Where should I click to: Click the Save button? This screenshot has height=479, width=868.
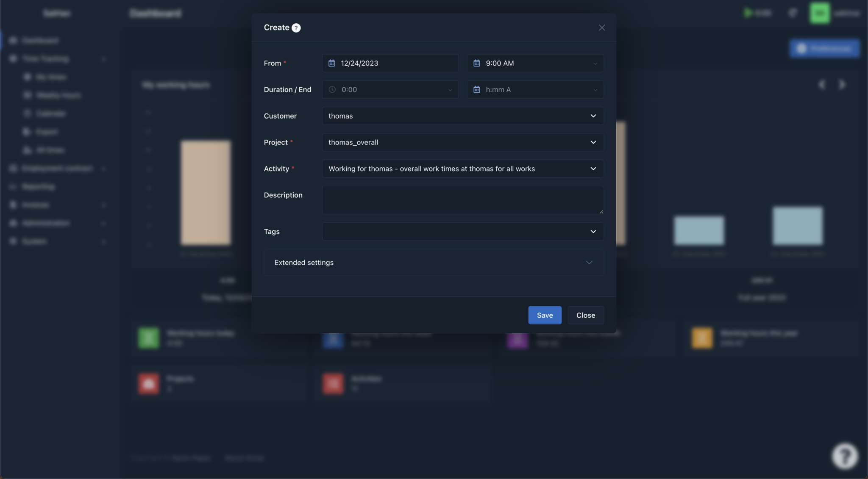coord(545,315)
